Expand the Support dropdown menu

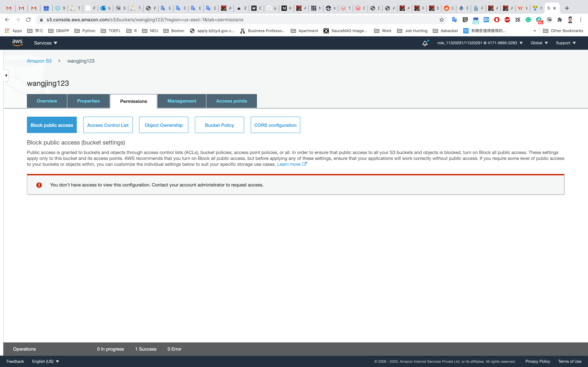coord(566,43)
